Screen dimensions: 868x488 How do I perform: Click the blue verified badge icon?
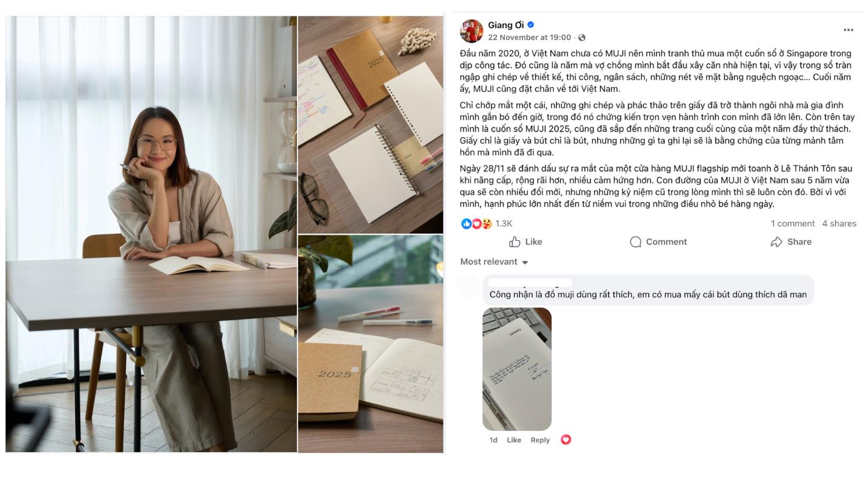(x=530, y=25)
